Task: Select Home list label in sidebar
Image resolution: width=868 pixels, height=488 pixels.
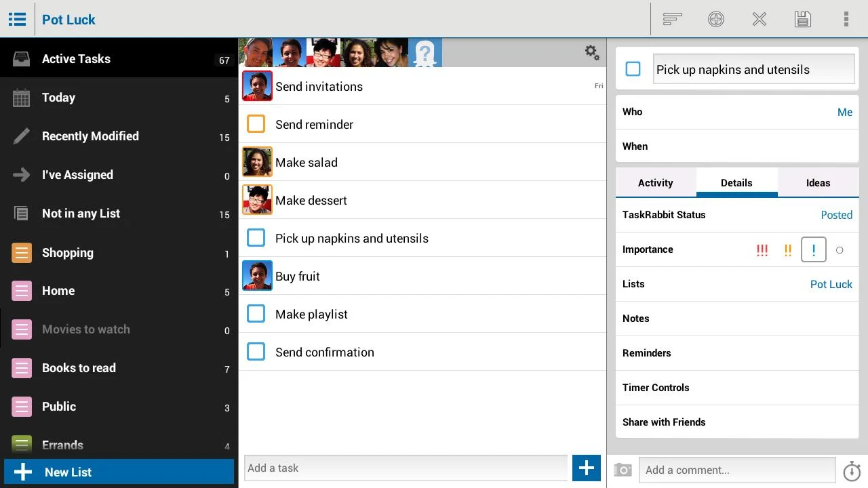Action: (x=58, y=291)
